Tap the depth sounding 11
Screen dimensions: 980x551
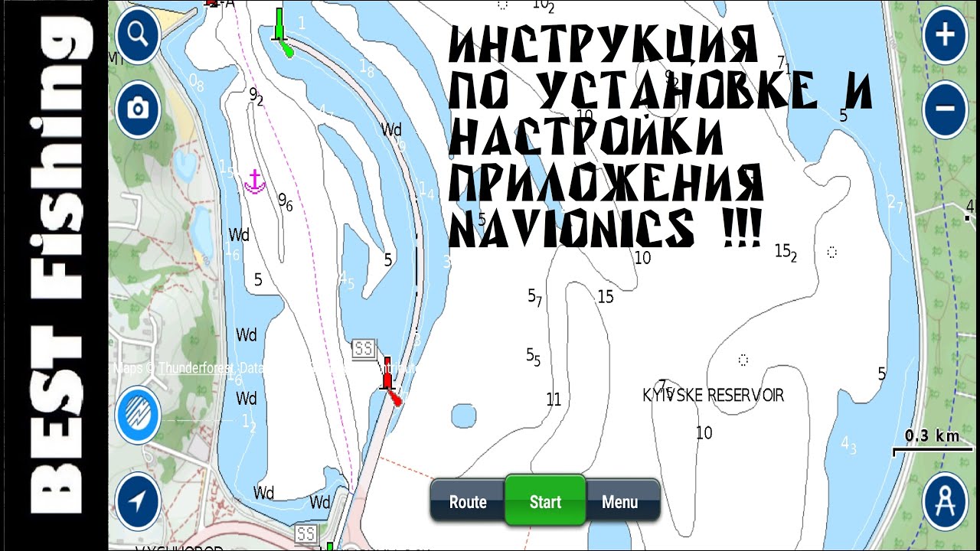point(554,399)
